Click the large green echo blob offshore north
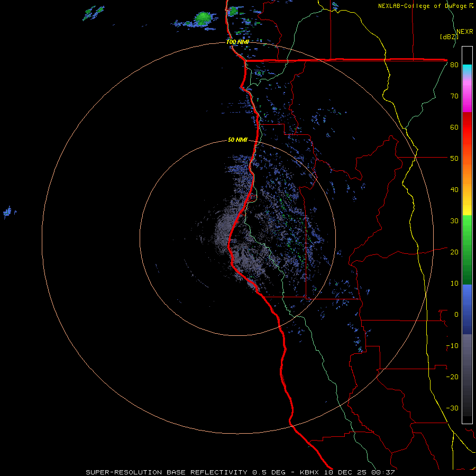This screenshot has height=476, width=476. coord(203,18)
